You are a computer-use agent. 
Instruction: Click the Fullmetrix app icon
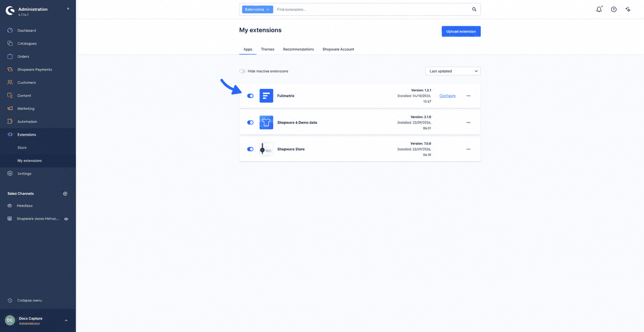[x=266, y=96]
